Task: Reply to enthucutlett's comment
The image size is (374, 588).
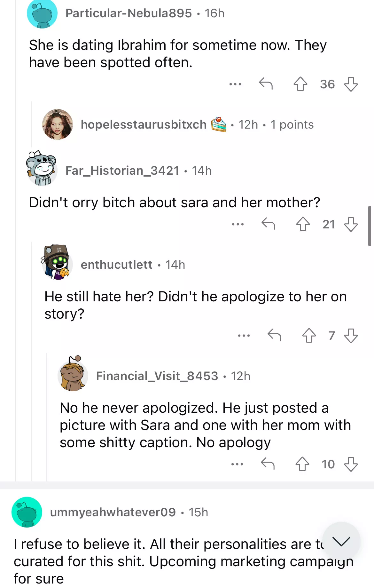Action: click(x=274, y=335)
